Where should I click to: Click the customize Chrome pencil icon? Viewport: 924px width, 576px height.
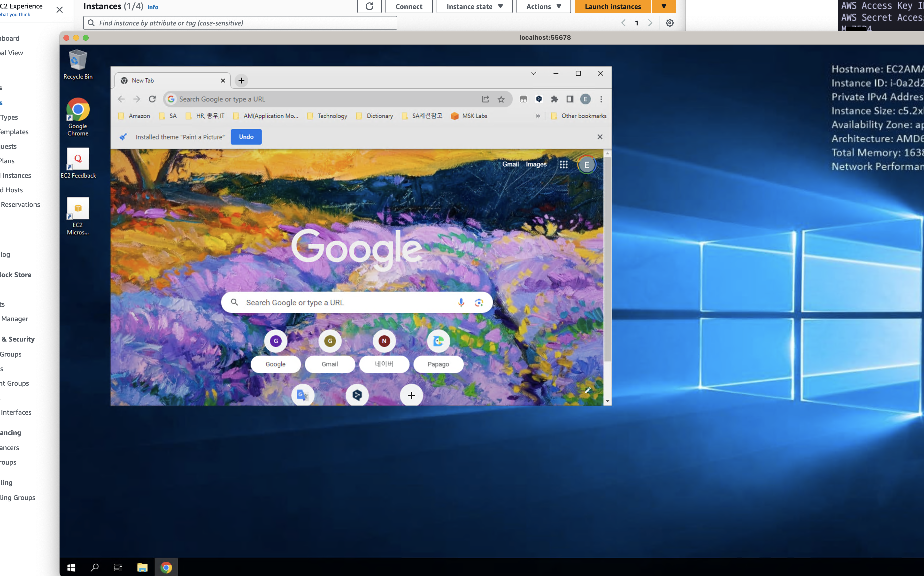coord(587,390)
